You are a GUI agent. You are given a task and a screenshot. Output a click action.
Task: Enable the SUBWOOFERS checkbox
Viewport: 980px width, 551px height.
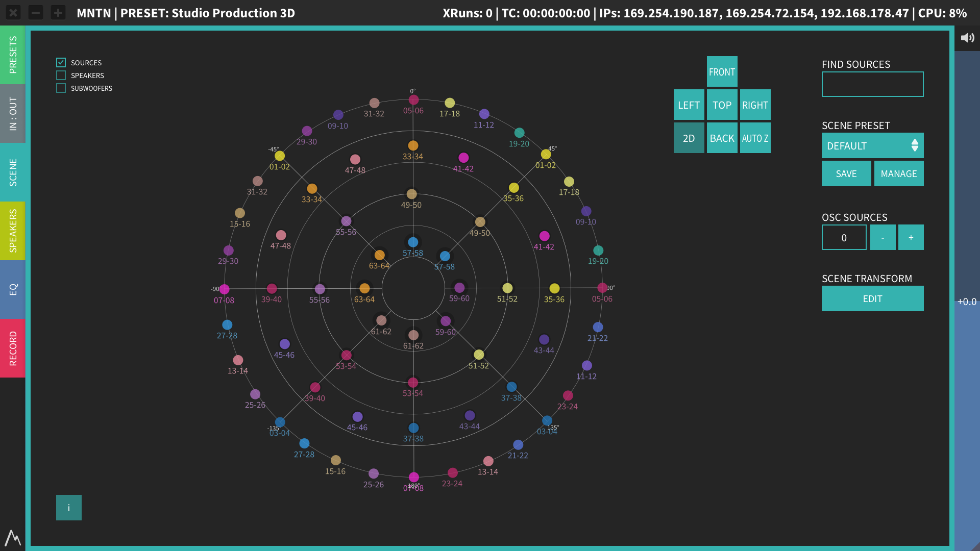click(61, 88)
